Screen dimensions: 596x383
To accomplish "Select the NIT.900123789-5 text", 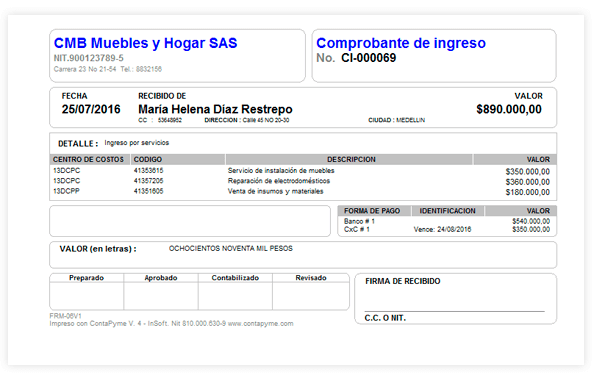I will pos(89,58).
